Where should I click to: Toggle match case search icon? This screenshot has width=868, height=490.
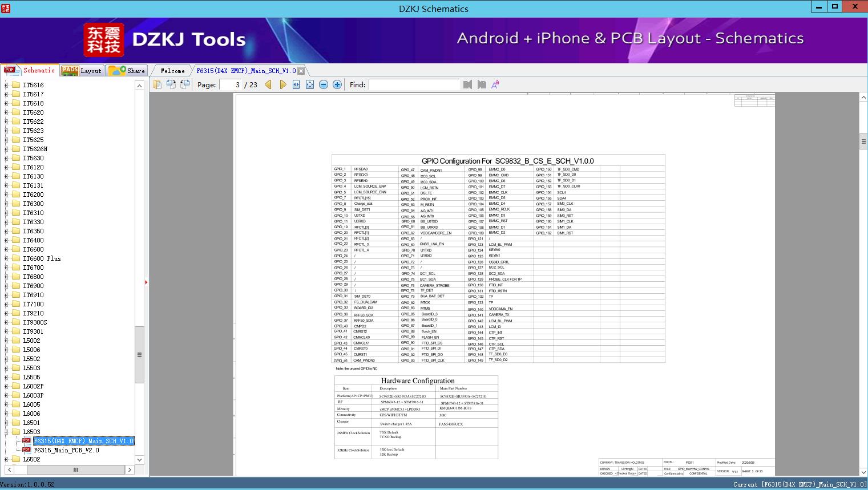point(495,84)
